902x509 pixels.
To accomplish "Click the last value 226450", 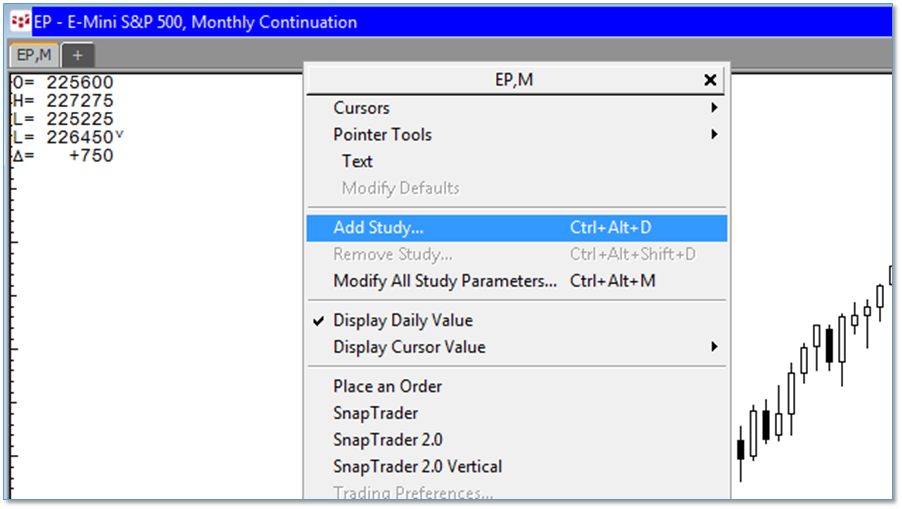I will pyautogui.click(x=80, y=137).
